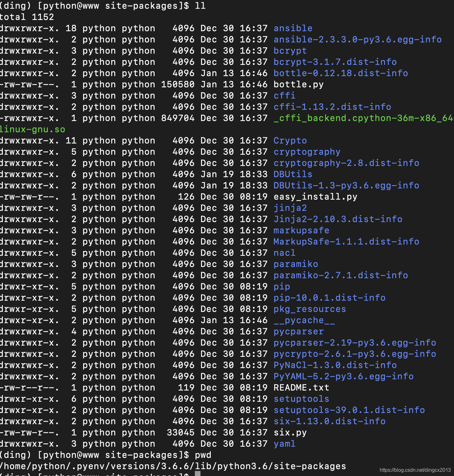Select the 'll' command text
The height and width of the screenshot is (476, 454).
(200, 6)
